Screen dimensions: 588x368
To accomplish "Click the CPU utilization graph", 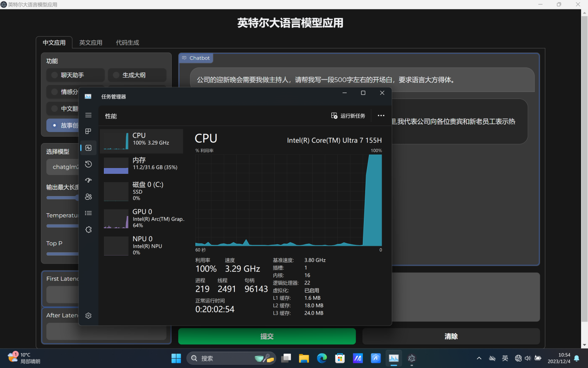I will click(289, 200).
